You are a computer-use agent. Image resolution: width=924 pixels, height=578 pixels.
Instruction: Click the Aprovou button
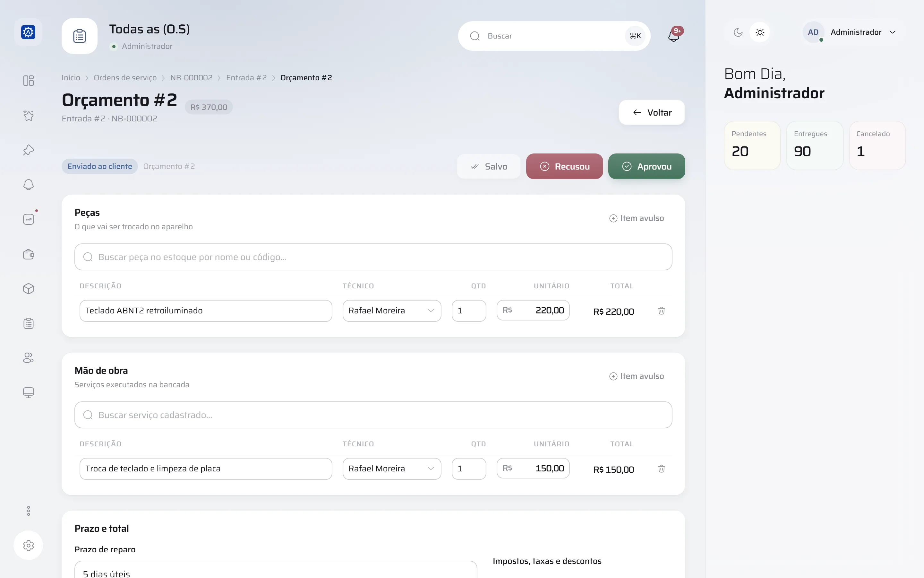[646, 166]
